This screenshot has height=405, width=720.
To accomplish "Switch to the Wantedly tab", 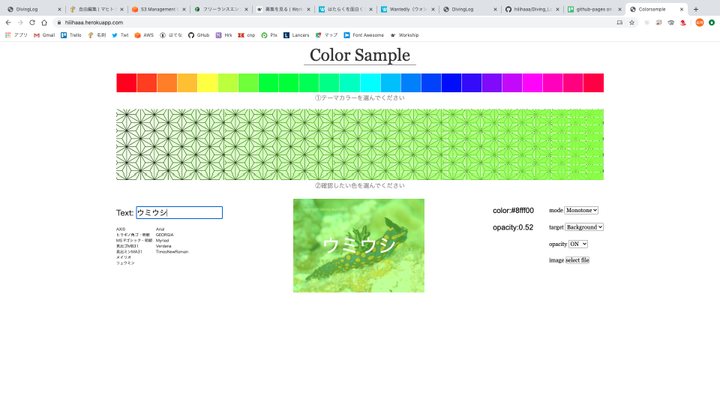I will (407, 9).
